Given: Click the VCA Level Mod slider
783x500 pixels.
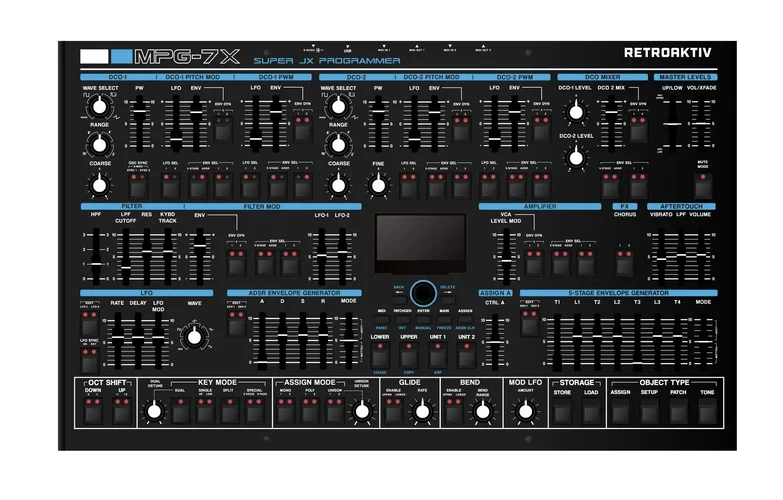Looking at the screenshot, I should [x=506, y=256].
